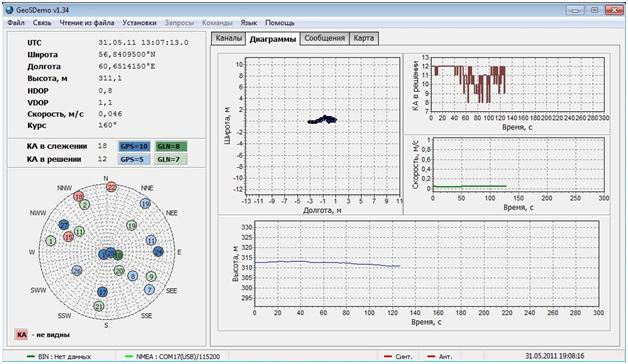Click the Широта value 56,8409500°N
Screen dimensions: 628x364
[127, 54]
